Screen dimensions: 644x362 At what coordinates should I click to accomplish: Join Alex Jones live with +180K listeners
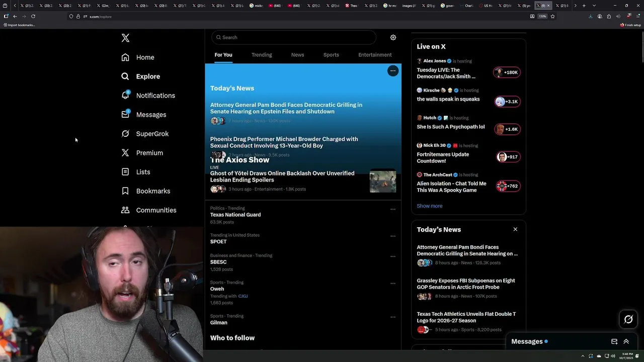coord(507,72)
